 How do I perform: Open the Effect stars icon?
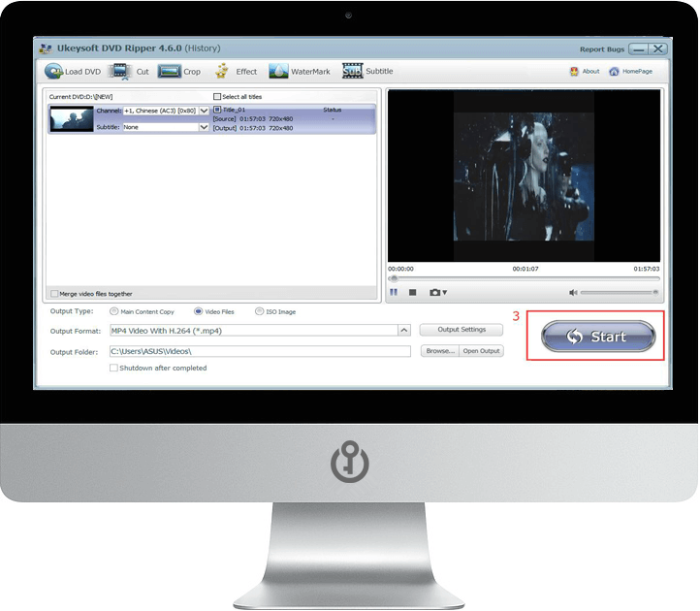(222, 71)
